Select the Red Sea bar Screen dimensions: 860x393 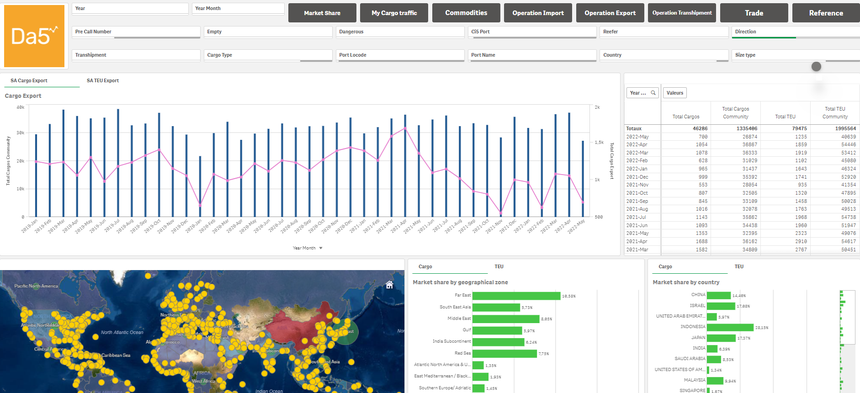[505, 354]
